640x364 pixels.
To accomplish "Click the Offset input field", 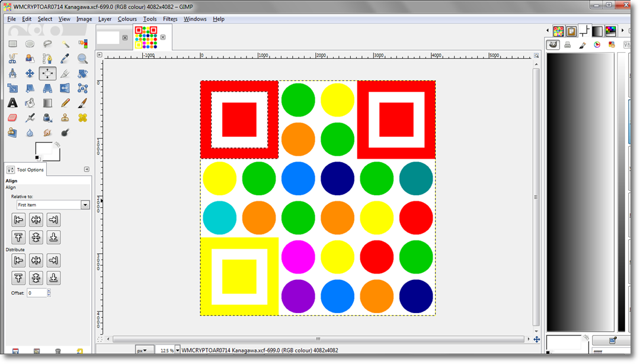I will click(x=37, y=292).
